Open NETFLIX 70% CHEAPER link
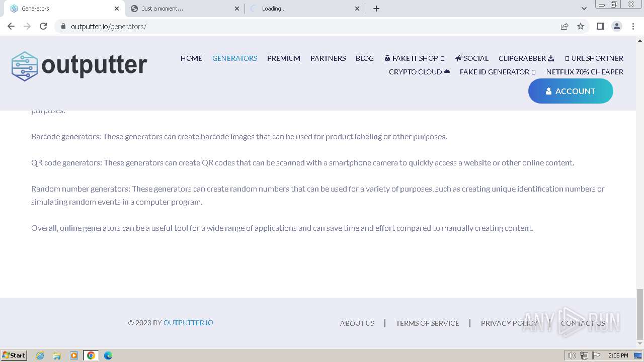The image size is (644, 362). [x=585, y=72]
